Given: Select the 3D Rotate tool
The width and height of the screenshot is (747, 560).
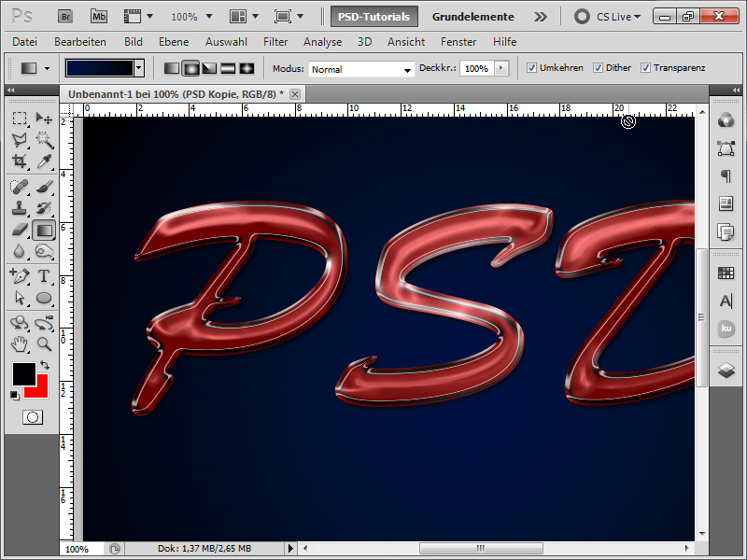Looking at the screenshot, I should [19, 323].
